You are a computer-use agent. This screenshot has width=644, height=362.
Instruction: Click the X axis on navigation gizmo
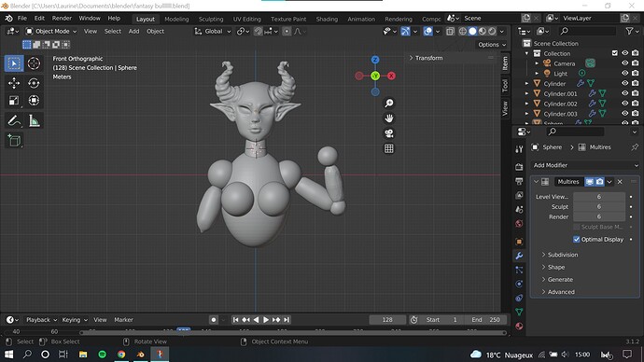pos(391,76)
